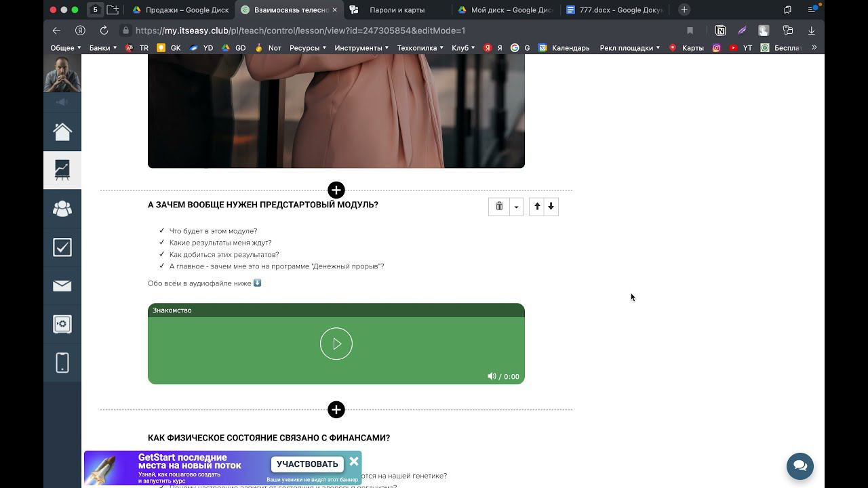
Task: Click the text Что будет в этом модуле?
Action: pos(213,231)
